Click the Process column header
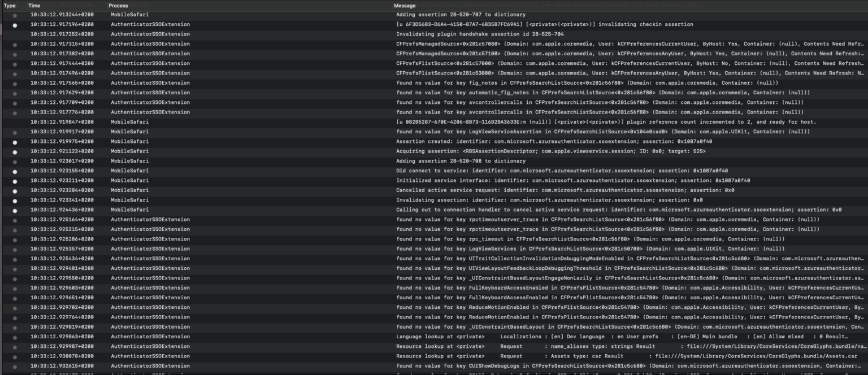Viewport: 868px width, 375px height. coord(118,6)
